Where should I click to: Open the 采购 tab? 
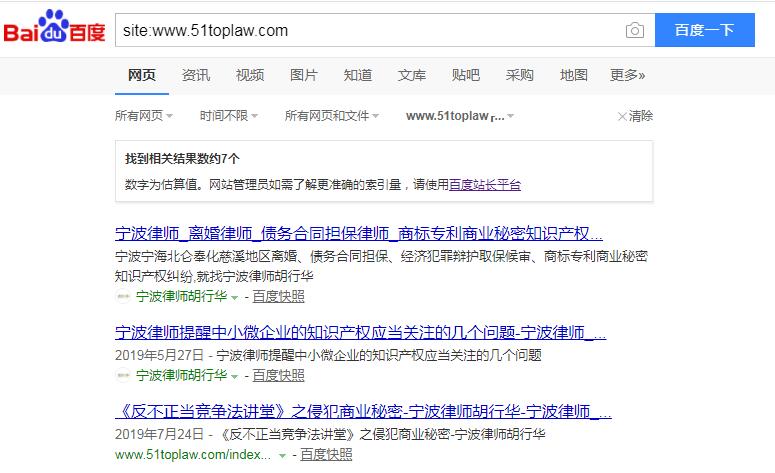[x=519, y=75]
